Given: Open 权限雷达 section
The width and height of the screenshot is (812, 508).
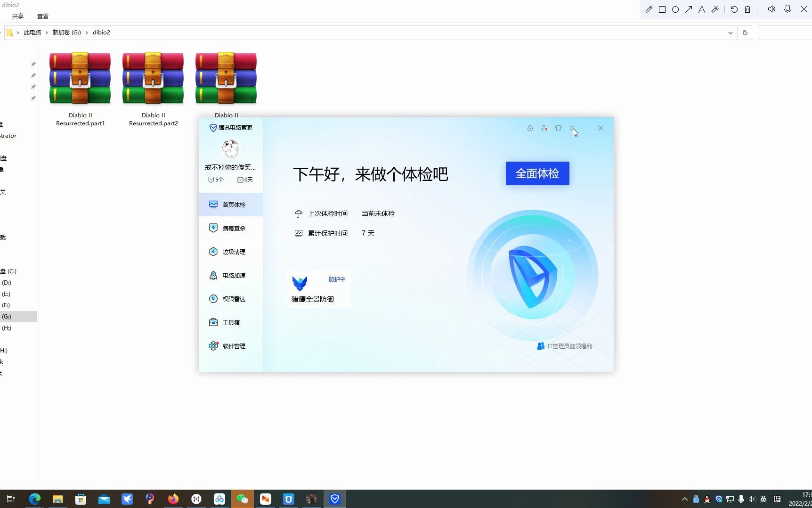Looking at the screenshot, I should tap(231, 299).
